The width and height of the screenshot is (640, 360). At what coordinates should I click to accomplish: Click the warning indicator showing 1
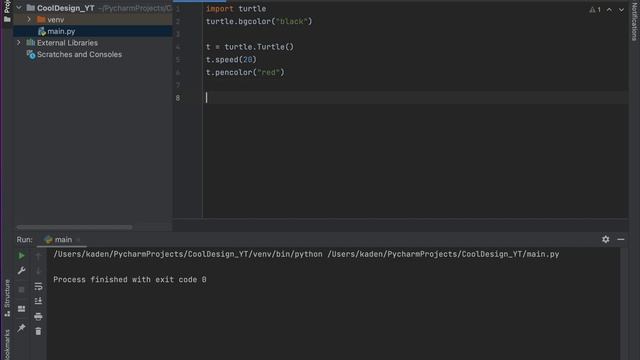(595, 9)
